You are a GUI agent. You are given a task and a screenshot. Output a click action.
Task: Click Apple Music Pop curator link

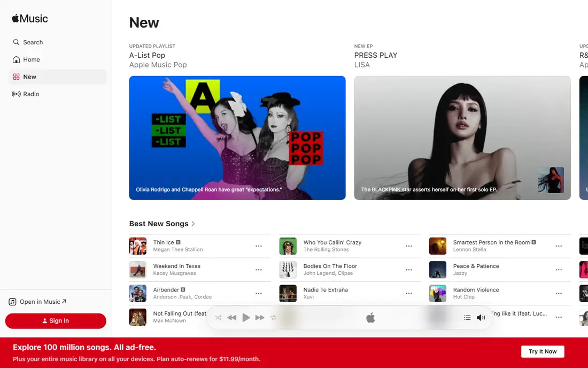[x=158, y=65]
